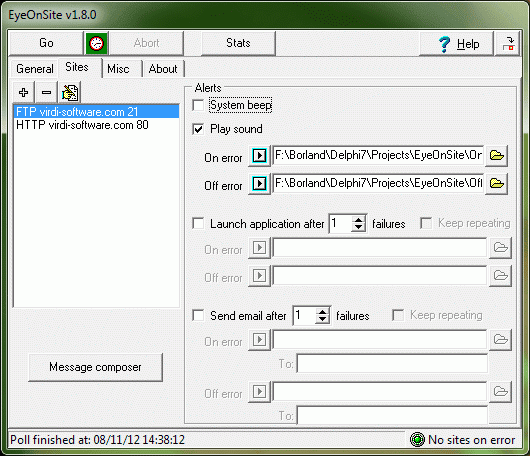Open the edit site properties icon
This screenshot has width=530, height=456.
[70, 92]
